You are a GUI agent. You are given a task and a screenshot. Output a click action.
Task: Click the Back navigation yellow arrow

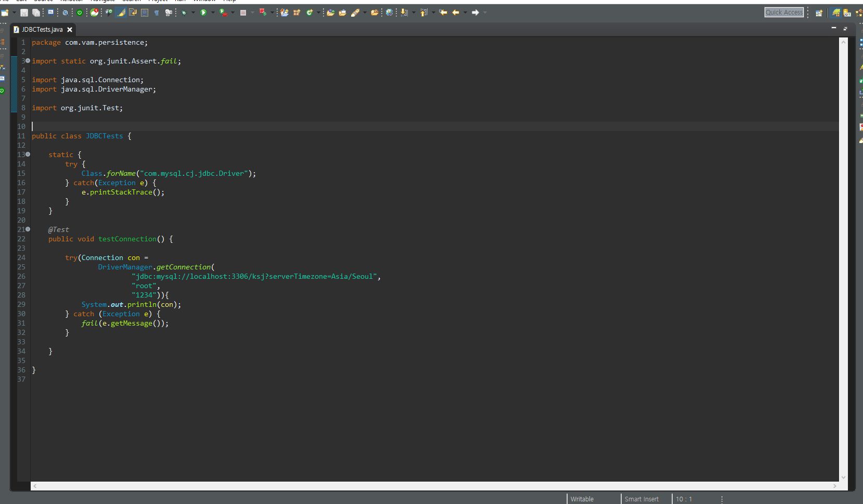[x=456, y=12]
